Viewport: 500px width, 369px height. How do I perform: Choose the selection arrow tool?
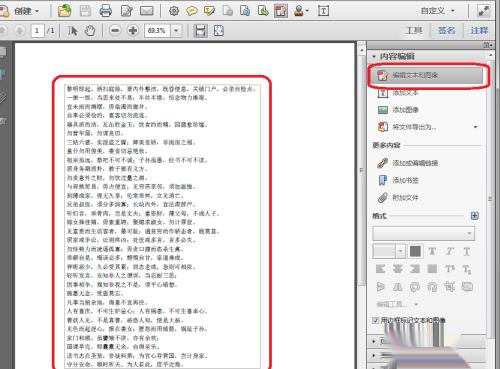tap(73, 31)
